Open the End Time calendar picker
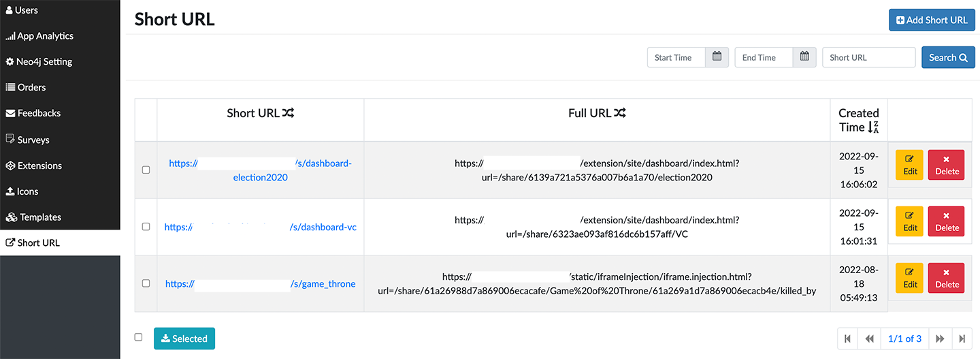Image resolution: width=980 pixels, height=359 pixels. coord(804,57)
